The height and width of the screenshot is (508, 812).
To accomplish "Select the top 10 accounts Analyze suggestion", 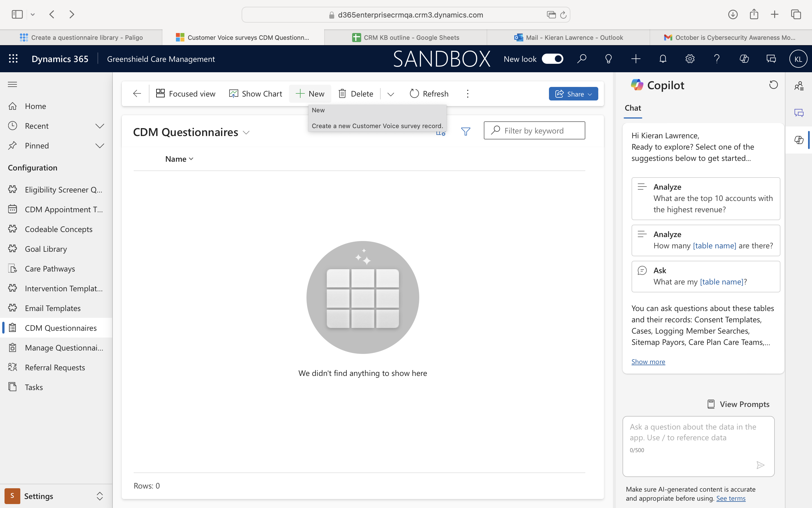I will click(x=705, y=199).
